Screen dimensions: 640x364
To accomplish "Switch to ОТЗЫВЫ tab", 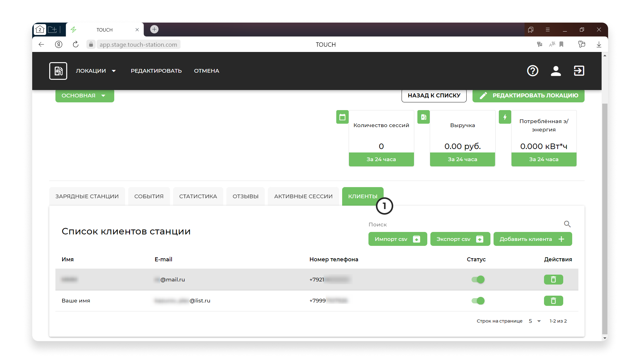I will (x=246, y=196).
